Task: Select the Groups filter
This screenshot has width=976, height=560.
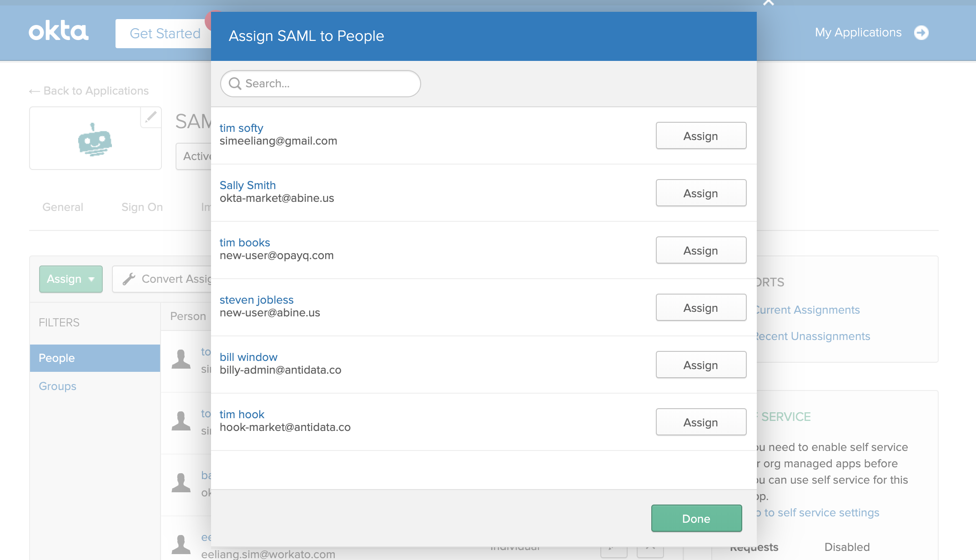Action: [x=57, y=386]
